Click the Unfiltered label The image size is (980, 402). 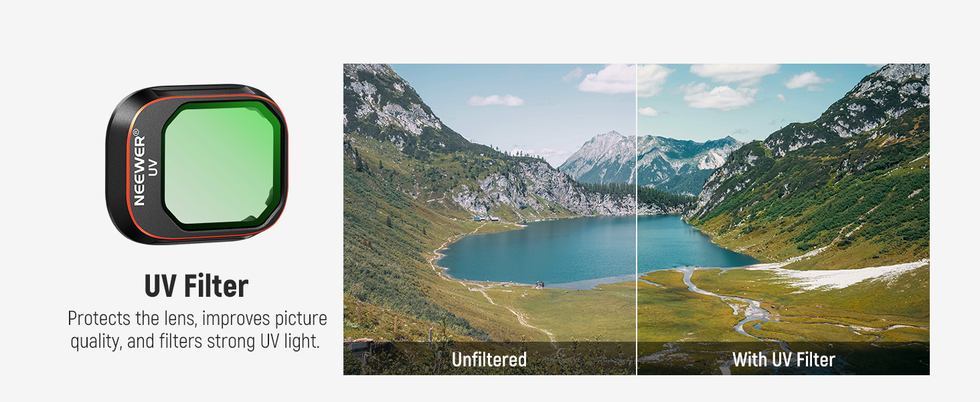489,360
